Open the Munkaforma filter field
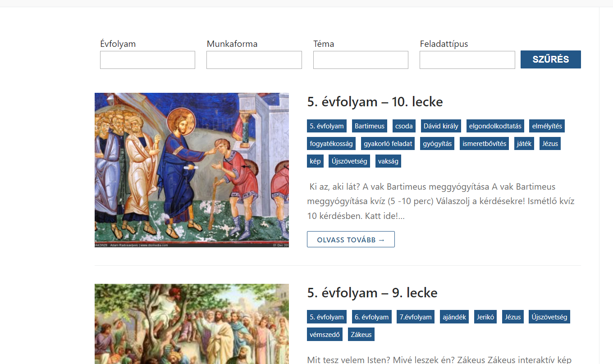This screenshot has width=613, height=364. pos(254,60)
